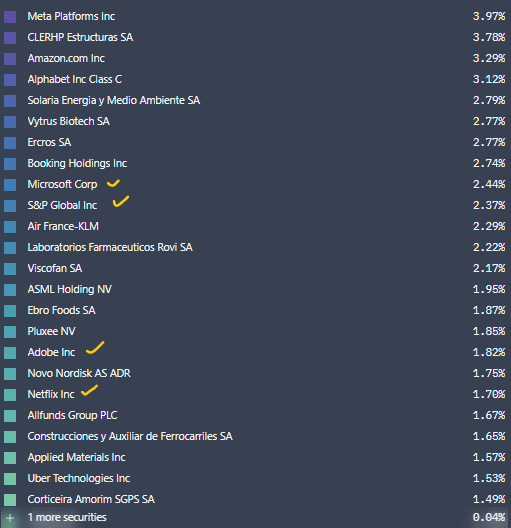This screenshot has width=511, height=528.
Task: Click the ASML Holding NV color swatch
Action: [10, 289]
